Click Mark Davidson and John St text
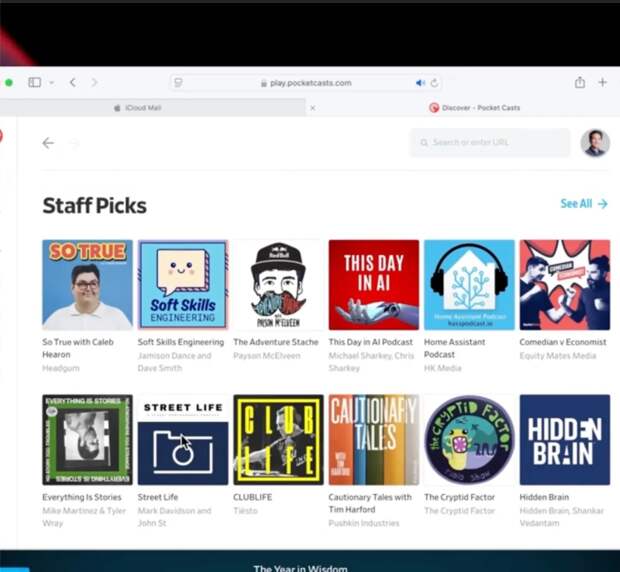Image resolution: width=620 pixels, height=572 pixels. coord(174,517)
